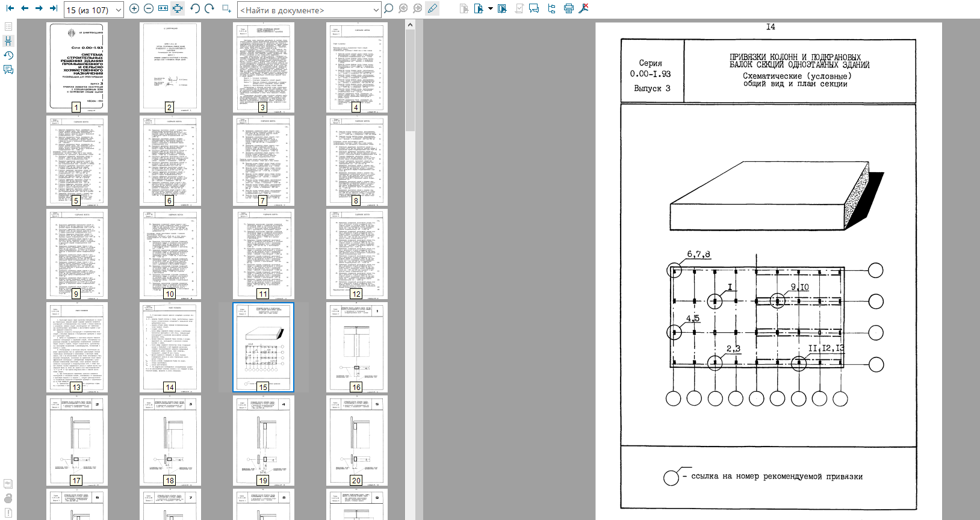This screenshot has height=520, width=980.
Task: Zoom out with the minus circle icon
Action: (x=149, y=8)
